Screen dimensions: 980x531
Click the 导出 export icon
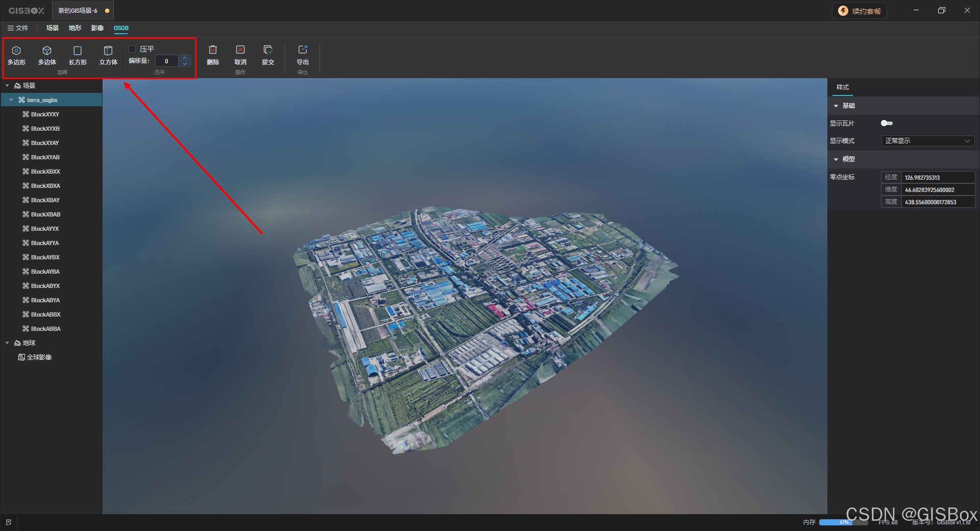click(303, 50)
